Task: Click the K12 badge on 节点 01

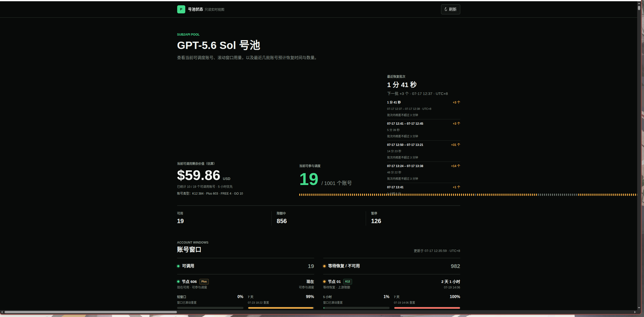Action: coord(348,282)
